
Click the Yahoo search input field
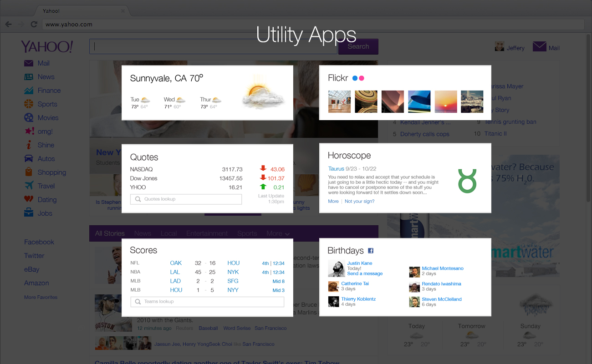pos(214,46)
